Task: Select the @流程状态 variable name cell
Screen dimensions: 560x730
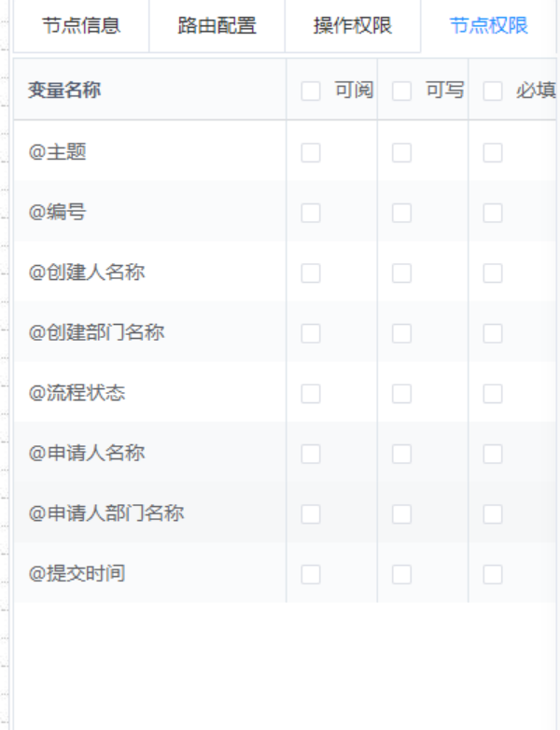Action: 77,393
